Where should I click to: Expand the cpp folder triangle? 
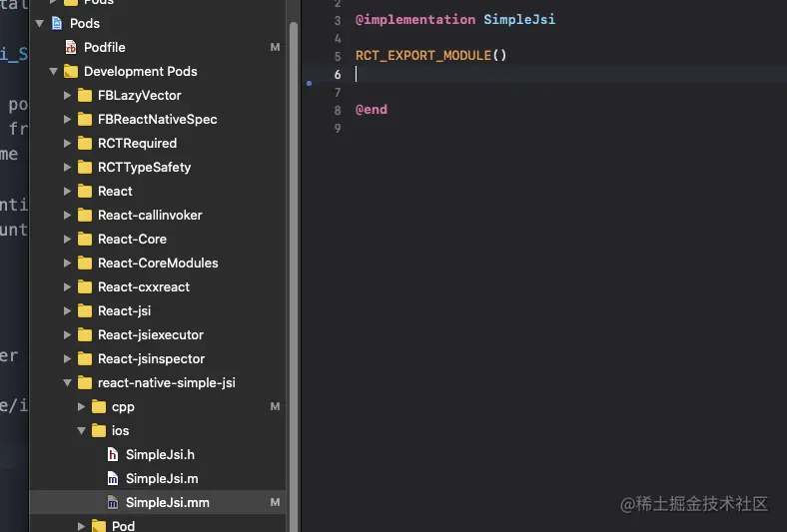point(81,406)
